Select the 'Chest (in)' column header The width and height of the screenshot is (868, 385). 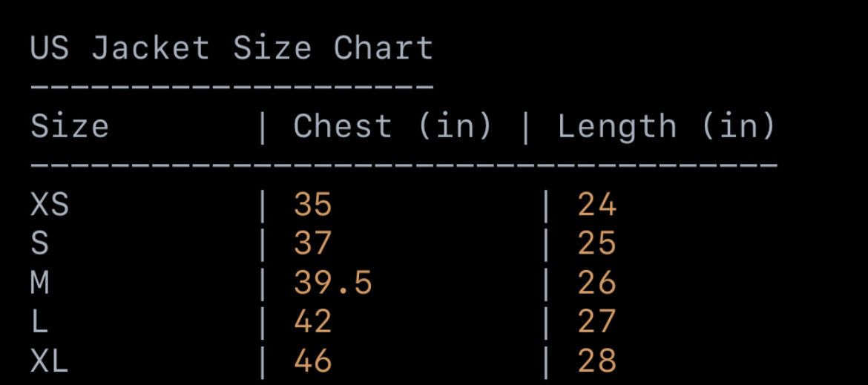pos(392,127)
